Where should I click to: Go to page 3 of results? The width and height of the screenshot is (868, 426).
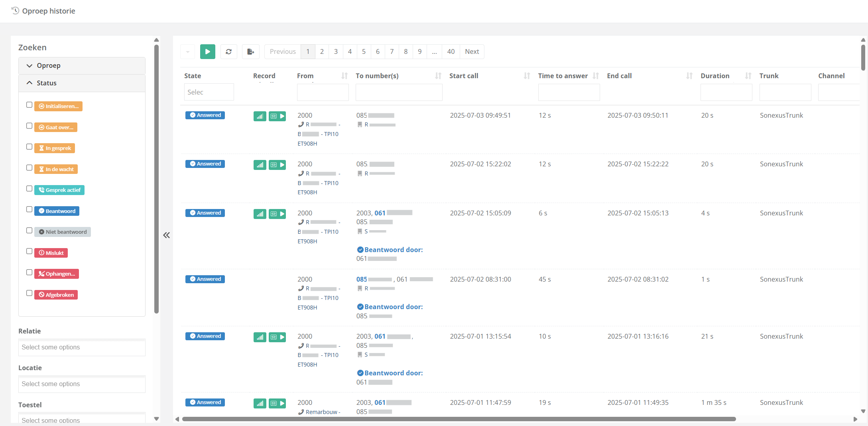click(336, 51)
